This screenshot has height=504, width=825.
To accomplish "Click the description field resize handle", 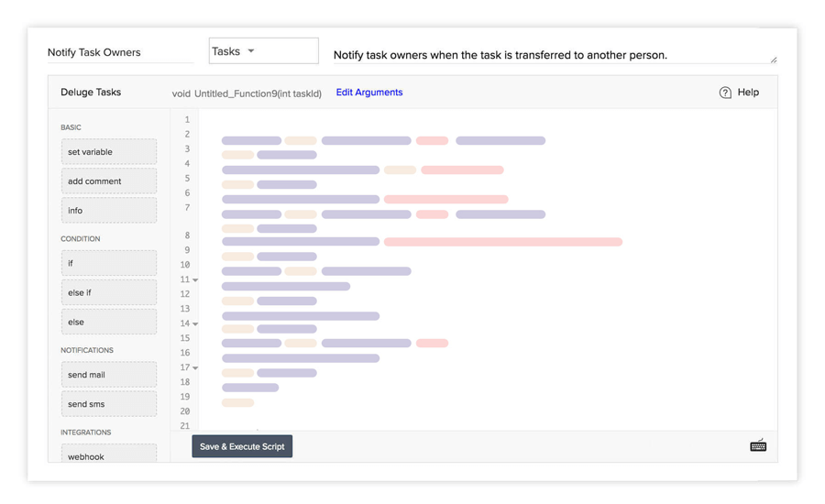I will (774, 60).
